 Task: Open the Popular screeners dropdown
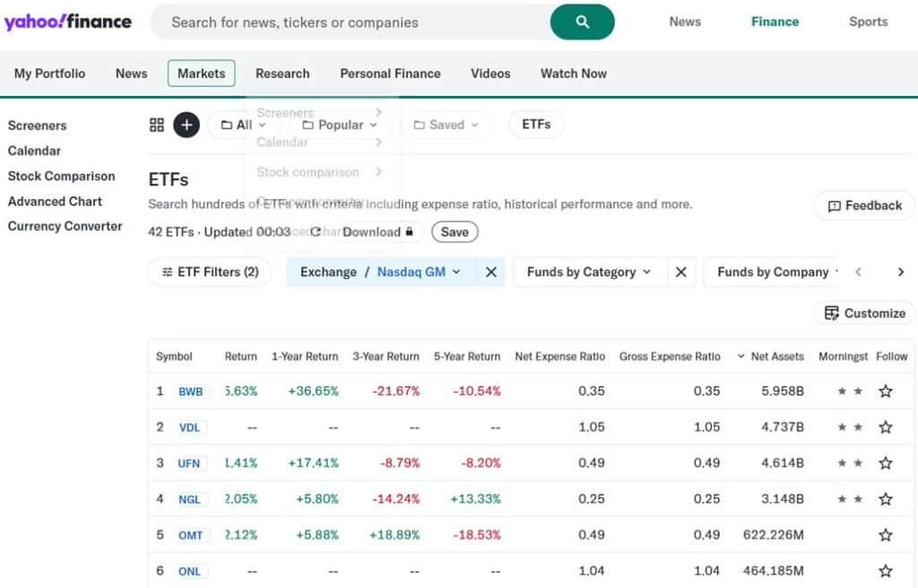coord(339,125)
